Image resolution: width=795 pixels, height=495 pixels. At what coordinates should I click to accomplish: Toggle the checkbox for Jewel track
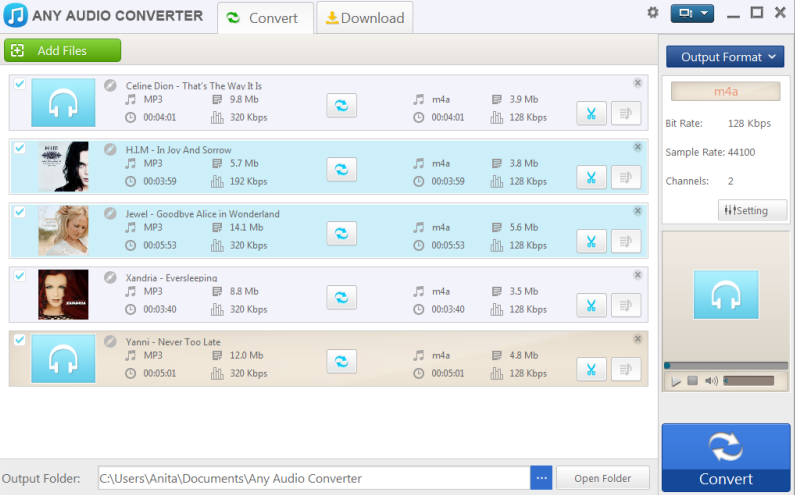pyautogui.click(x=19, y=212)
